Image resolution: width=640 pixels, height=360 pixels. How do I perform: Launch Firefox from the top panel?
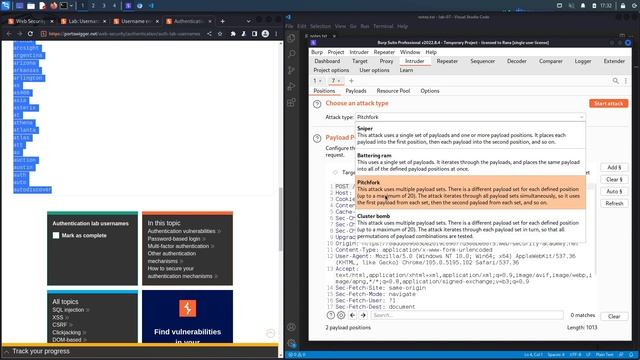click(53, 6)
